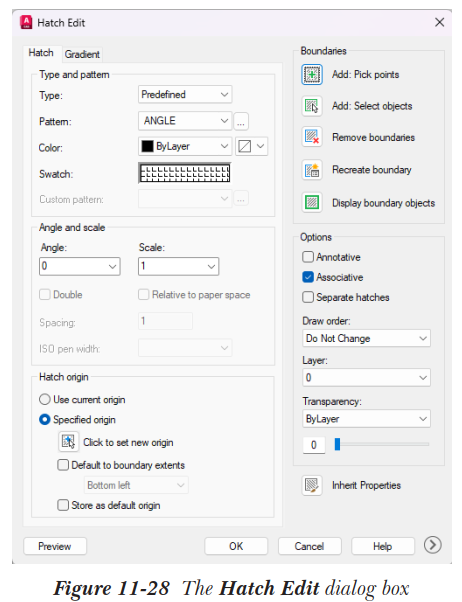Enable the Annotative checkbox

(x=308, y=257)
